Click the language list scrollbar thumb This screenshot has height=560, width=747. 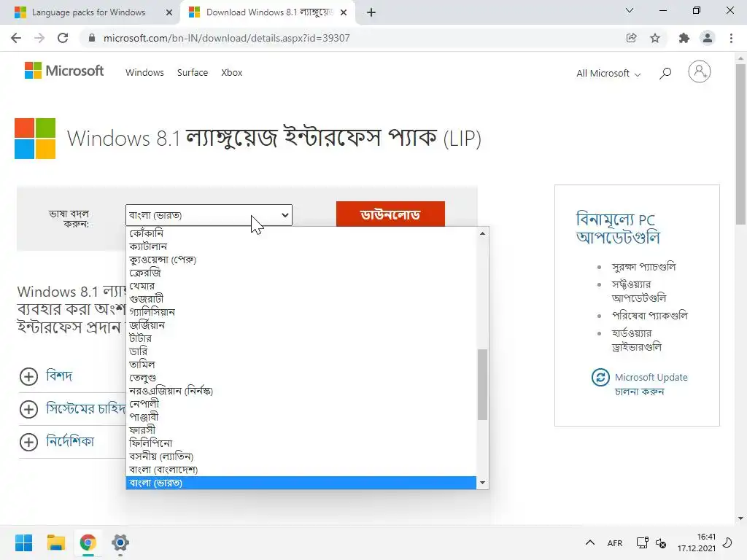click(x=483, y=385)
